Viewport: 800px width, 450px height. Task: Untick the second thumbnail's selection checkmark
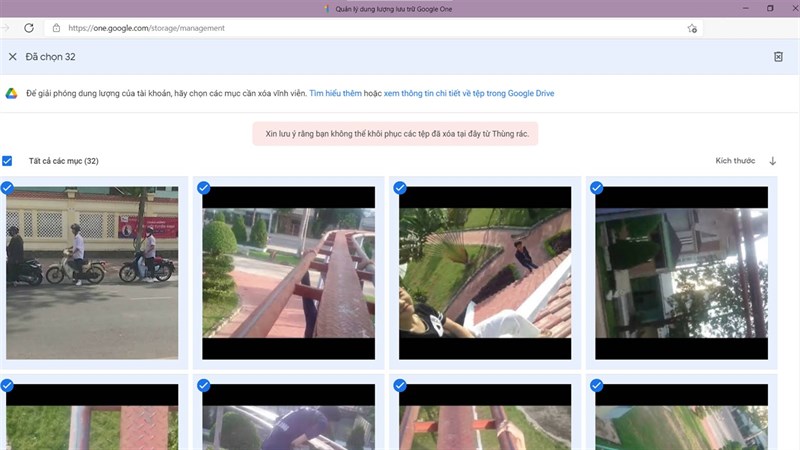204,187
